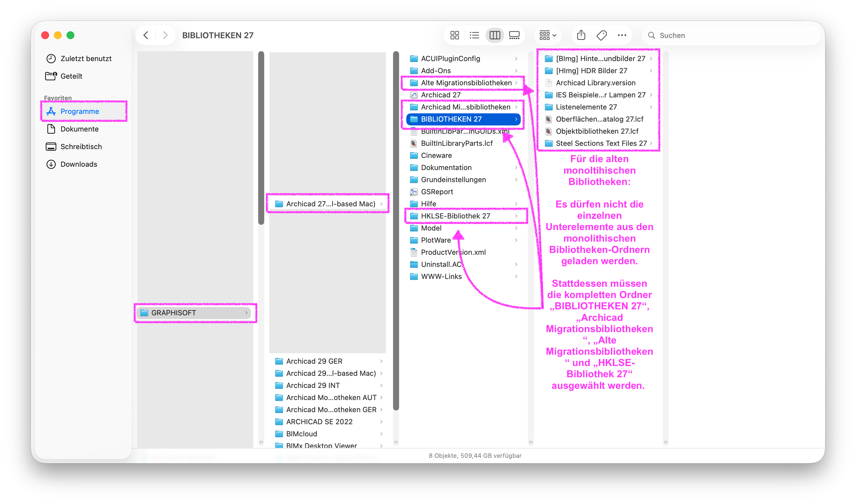This screenshot has height=504, width=856.
Task: Select Archicad Mo...otheken AUT folder
Action: [x=328, y=397]
